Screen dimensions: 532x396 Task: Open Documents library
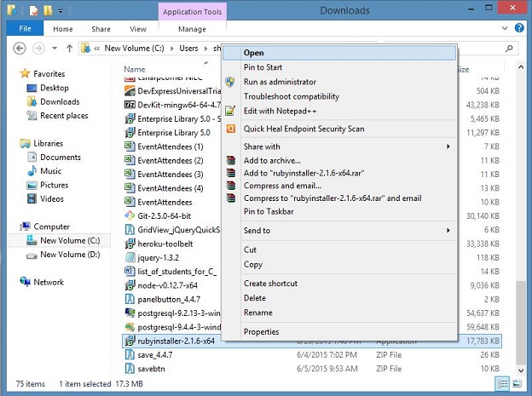coord(61,157)
